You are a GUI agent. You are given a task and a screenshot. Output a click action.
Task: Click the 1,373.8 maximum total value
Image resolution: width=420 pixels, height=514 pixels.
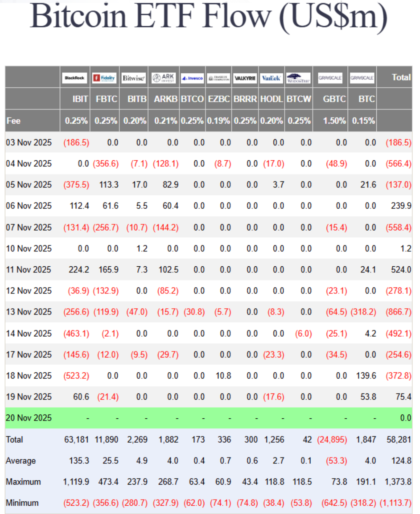tap(398, 482)
